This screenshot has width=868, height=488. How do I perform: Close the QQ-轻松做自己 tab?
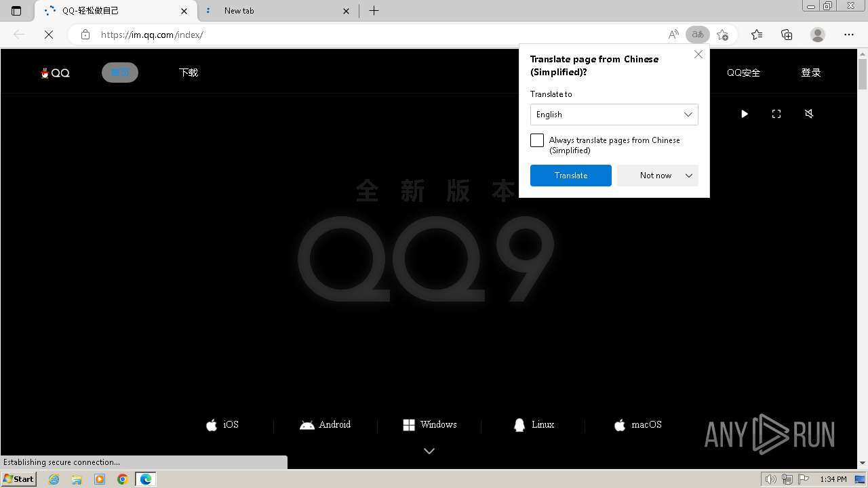coord(184,11)
